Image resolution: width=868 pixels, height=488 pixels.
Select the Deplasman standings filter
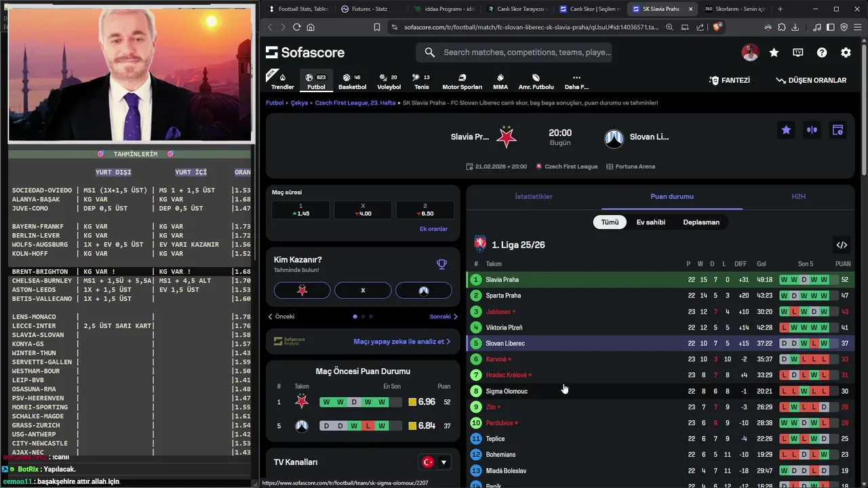pyautogui.click(x=701, y=222)
